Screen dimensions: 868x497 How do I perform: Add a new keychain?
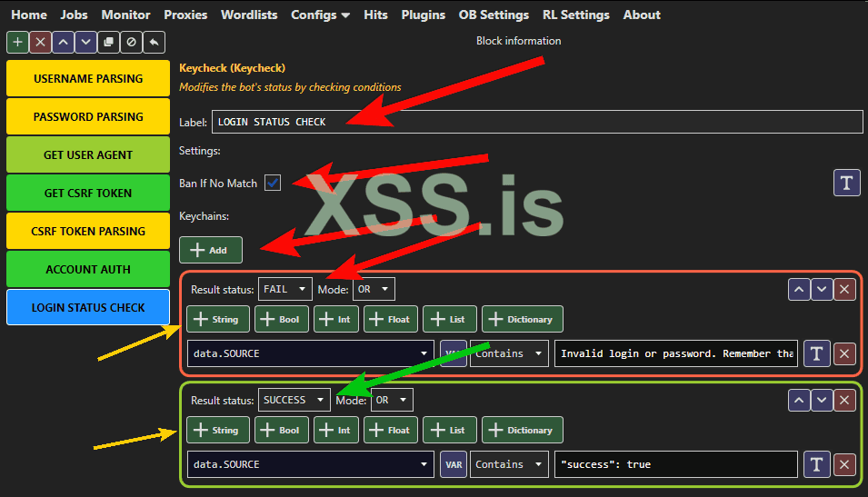[x=210, y=250]
